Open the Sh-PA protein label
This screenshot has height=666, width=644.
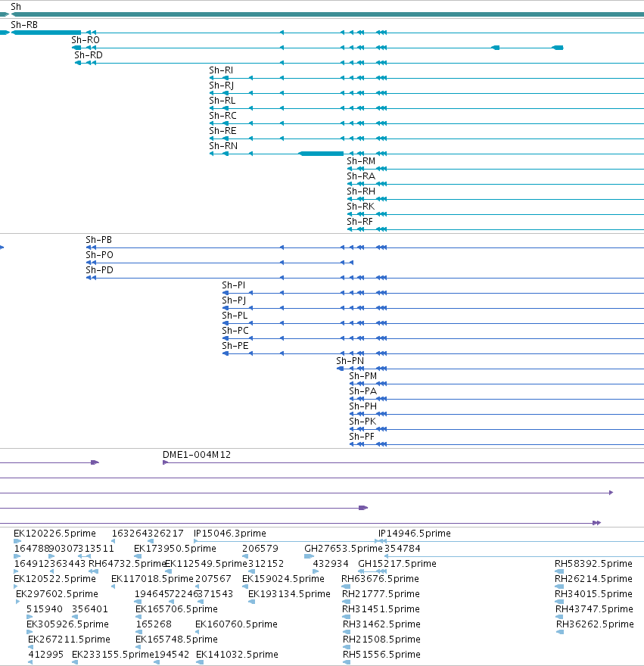point(362,391)
